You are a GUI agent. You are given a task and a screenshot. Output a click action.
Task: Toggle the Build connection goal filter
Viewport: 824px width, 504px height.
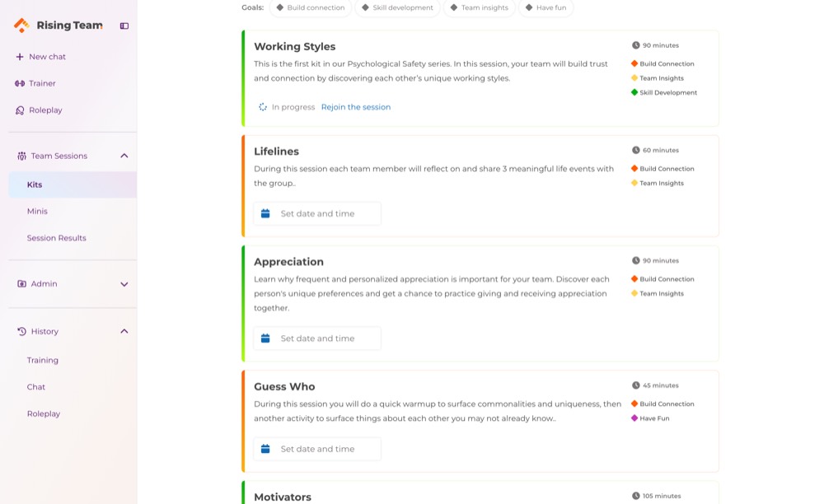tap(311, 8)
